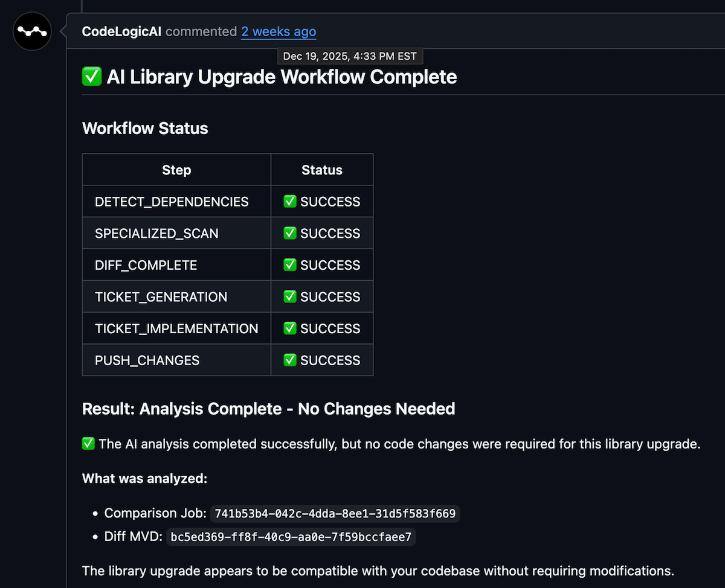This screenshot has width=725, height=588.
Task: Click the TICKET_GENERATION success checkmark icon
Action: click(290, 297)
